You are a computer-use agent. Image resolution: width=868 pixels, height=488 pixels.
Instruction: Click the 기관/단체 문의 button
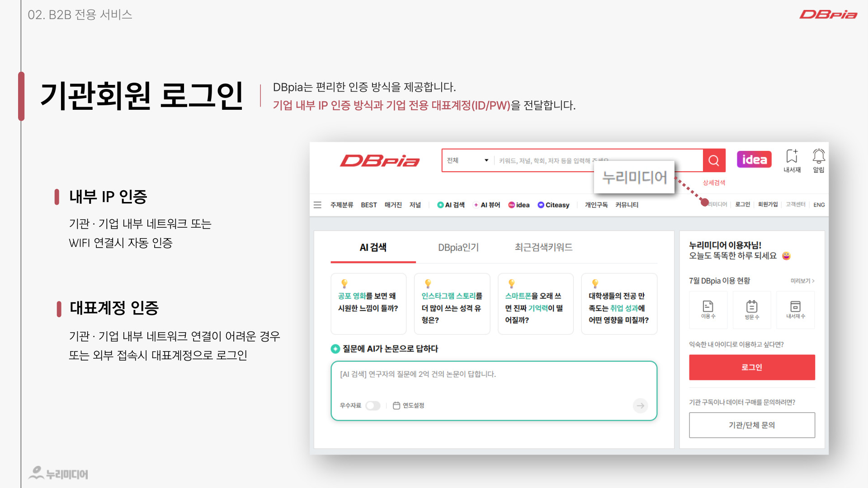[x=752, y=425]
